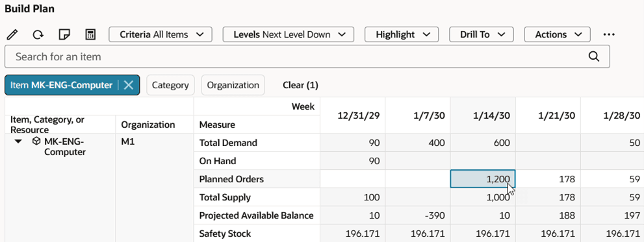Click the Clear (1) link
Viewport: 644px width, 242px height.
pyautogui.click(x=301, y=85)
